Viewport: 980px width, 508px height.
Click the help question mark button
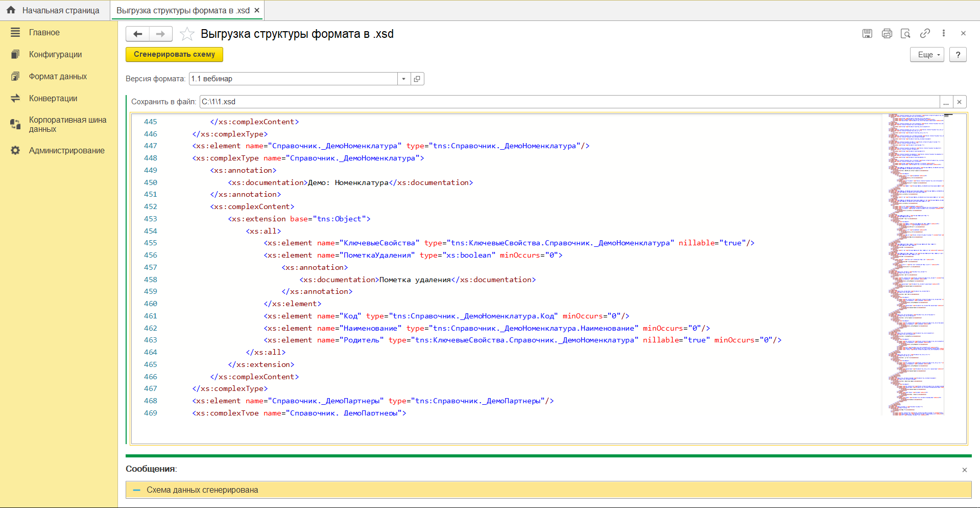pyautogui.click(x=958, y=55)
